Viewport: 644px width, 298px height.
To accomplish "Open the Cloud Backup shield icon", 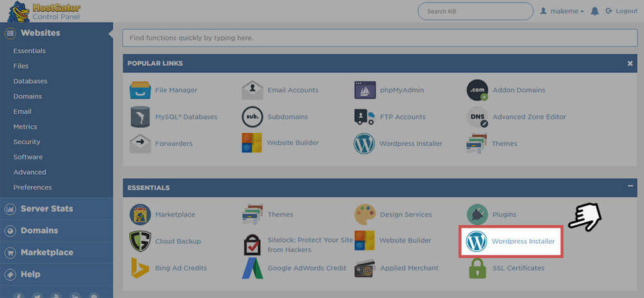I will tap(140, 241).
